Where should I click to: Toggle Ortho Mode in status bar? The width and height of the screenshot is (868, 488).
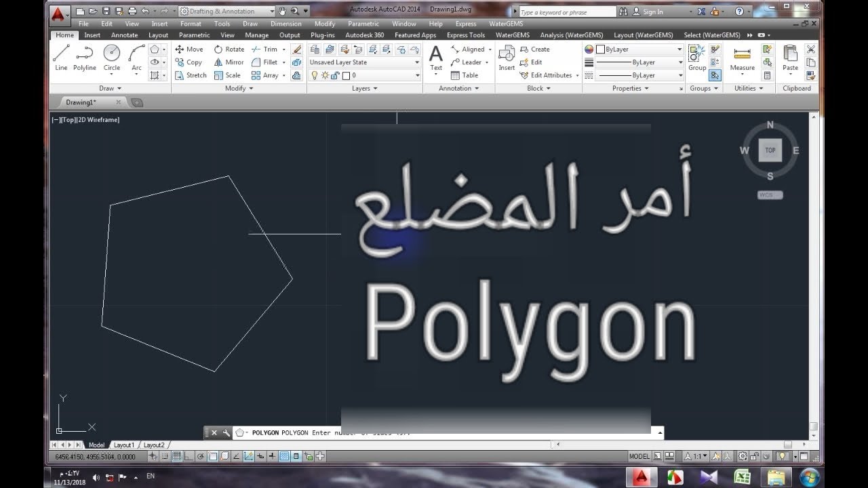(x=189, y=457)
